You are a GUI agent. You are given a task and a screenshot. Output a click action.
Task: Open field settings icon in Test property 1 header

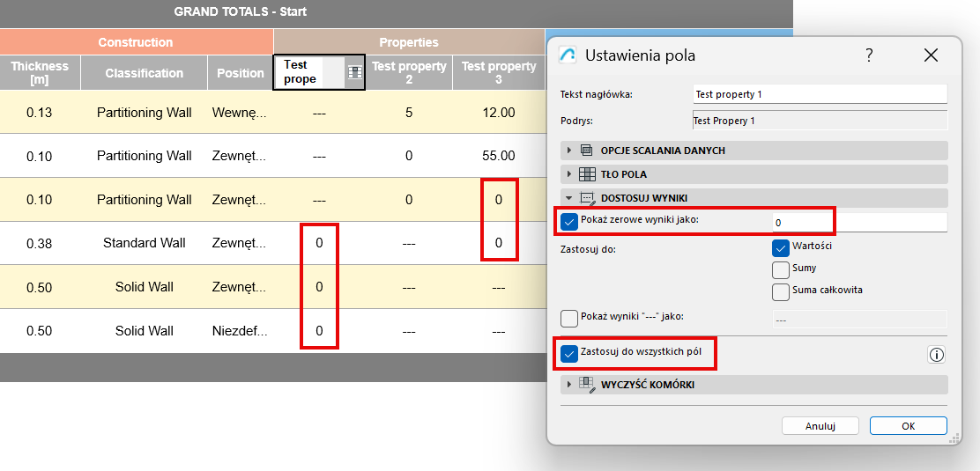point(355,73)
